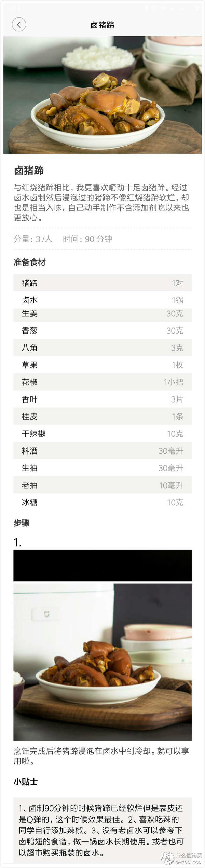The width and height of the screenshot is (205, 868).
Task: Open the braised pig trotter hero photo
Action: point(102,95)
